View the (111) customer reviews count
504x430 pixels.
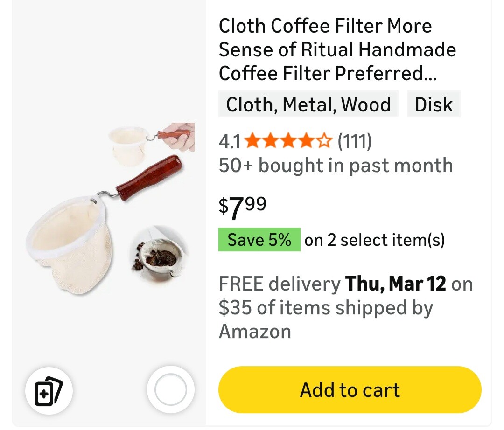click(x=354, y=141)
